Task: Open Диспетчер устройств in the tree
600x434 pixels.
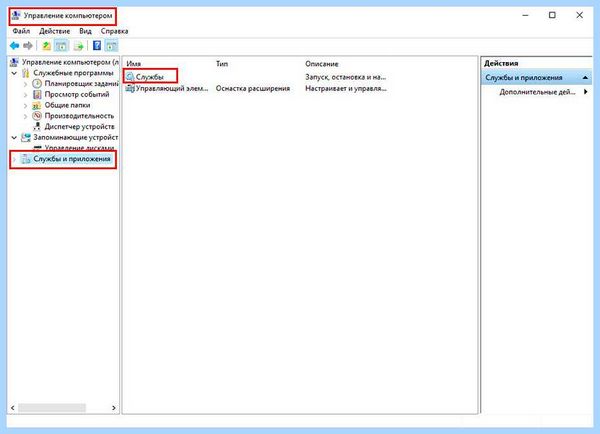Action: point(79,126)
